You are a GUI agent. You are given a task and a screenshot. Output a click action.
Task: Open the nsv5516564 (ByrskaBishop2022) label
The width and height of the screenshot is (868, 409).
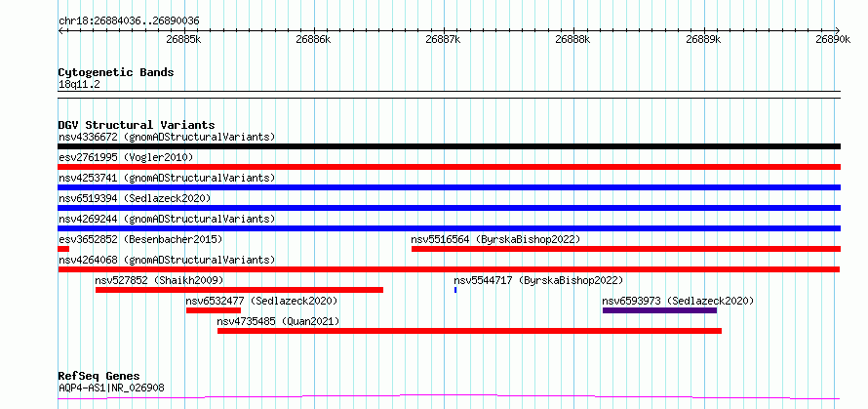[x=495, y=239]
